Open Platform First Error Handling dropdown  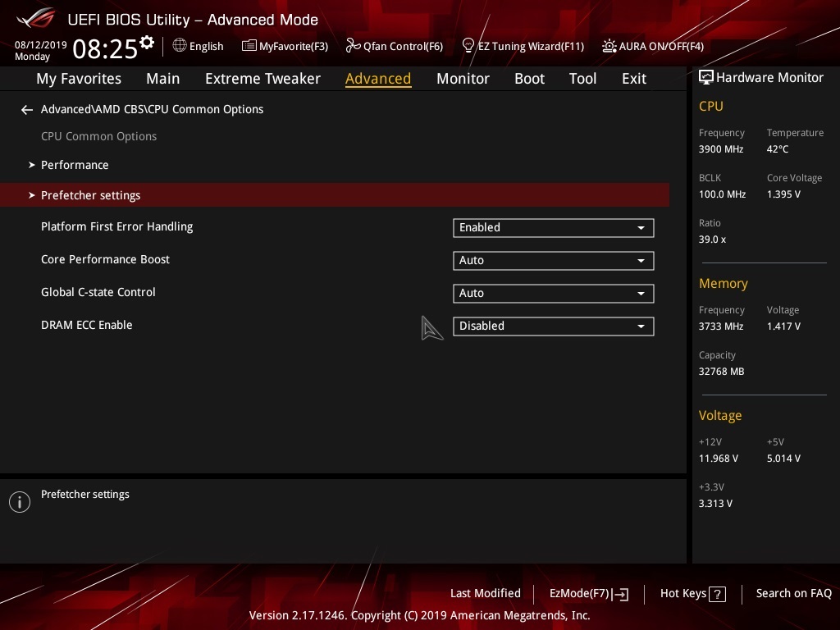point(554,228)
